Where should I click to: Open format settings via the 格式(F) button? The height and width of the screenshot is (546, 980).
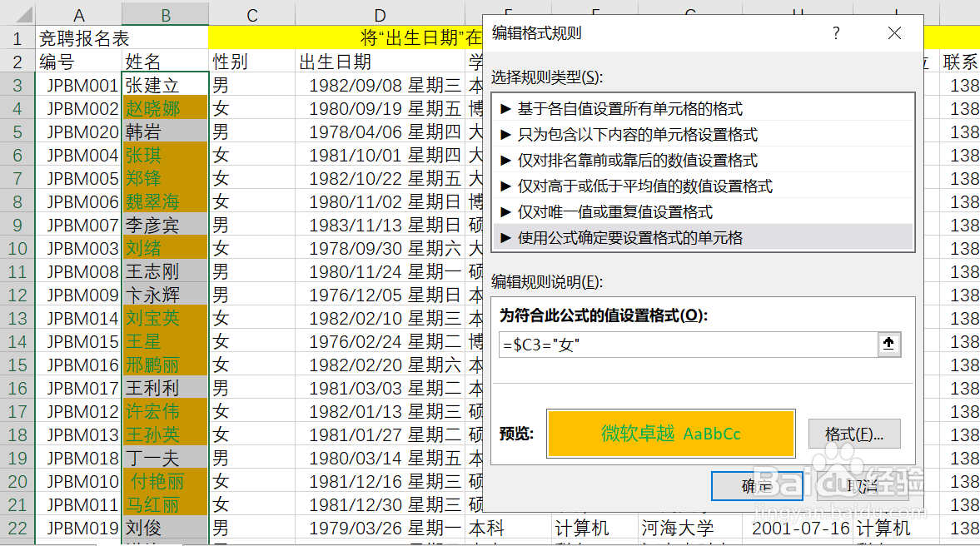point(854,434)
